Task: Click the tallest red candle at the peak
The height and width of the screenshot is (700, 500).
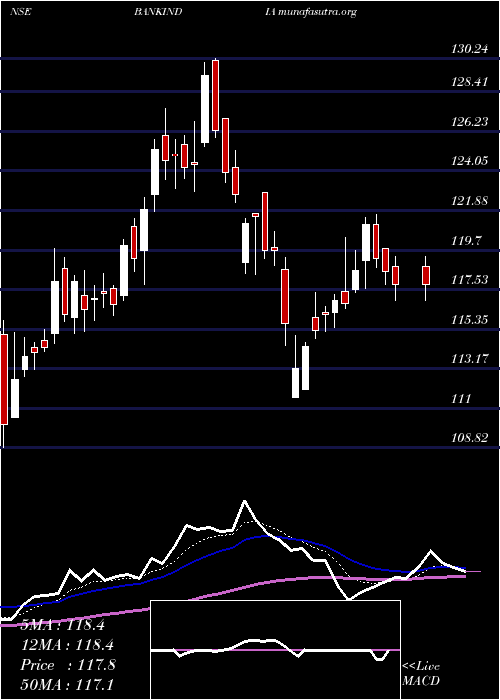Action: click(x=216, y=96)
